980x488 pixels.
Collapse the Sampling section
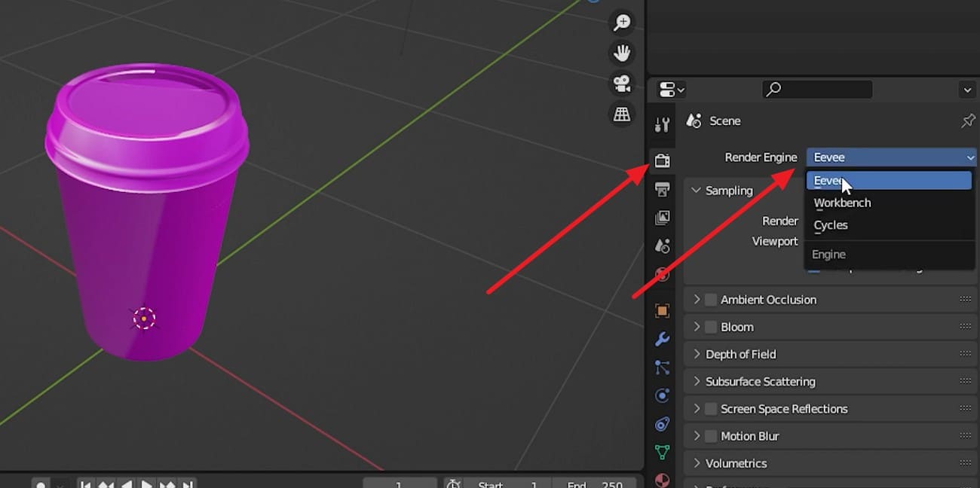(x=695, y=190)
